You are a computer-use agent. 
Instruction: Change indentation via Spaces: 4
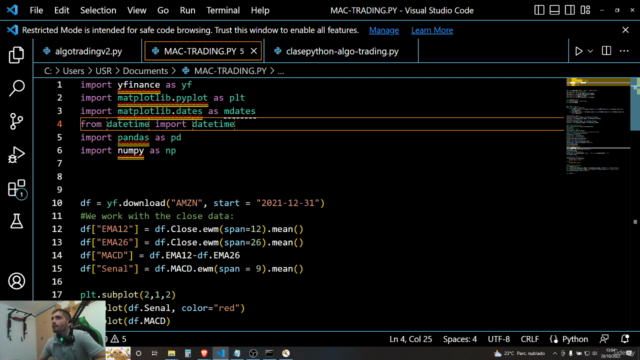pos(460,339)
